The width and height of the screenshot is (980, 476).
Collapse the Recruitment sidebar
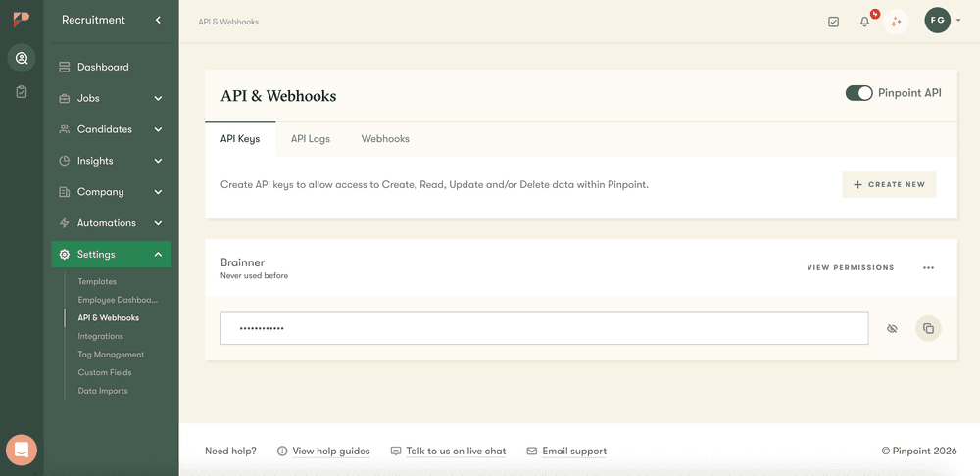tap(158, 20)
